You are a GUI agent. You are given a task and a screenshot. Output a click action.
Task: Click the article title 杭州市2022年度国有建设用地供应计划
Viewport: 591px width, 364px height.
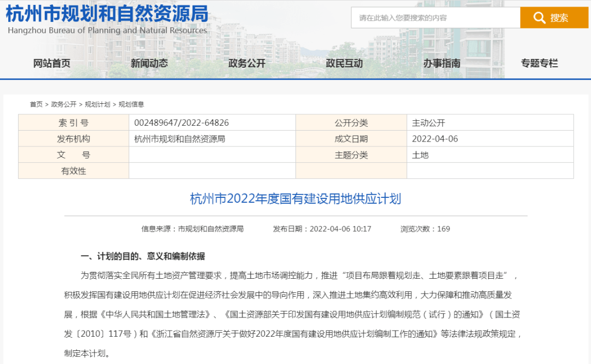[x=296, y=198]
